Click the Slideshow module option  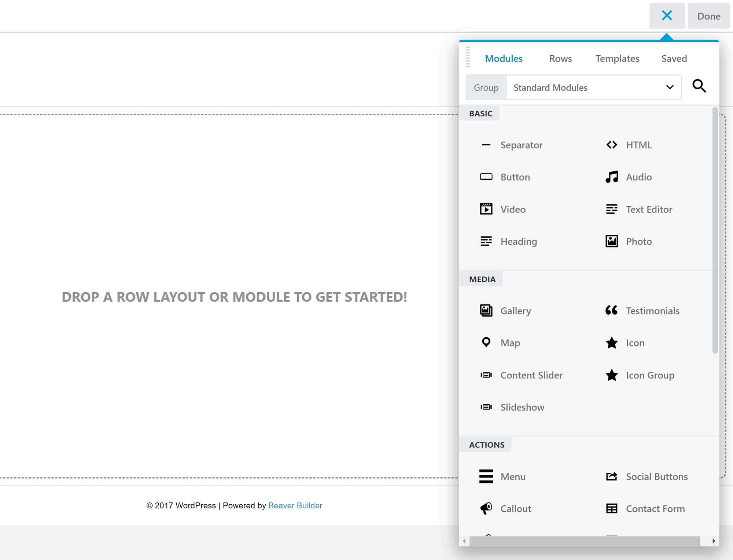point(522,407)
